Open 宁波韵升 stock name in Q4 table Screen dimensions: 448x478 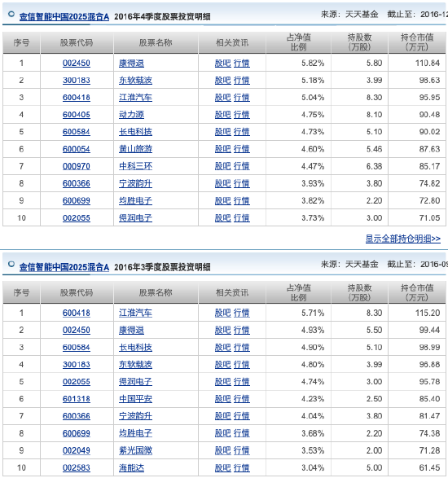tap(135, 183)
